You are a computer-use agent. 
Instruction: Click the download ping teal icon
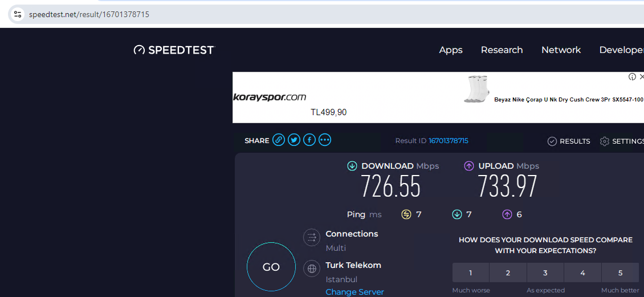click(x=456, y=214)
